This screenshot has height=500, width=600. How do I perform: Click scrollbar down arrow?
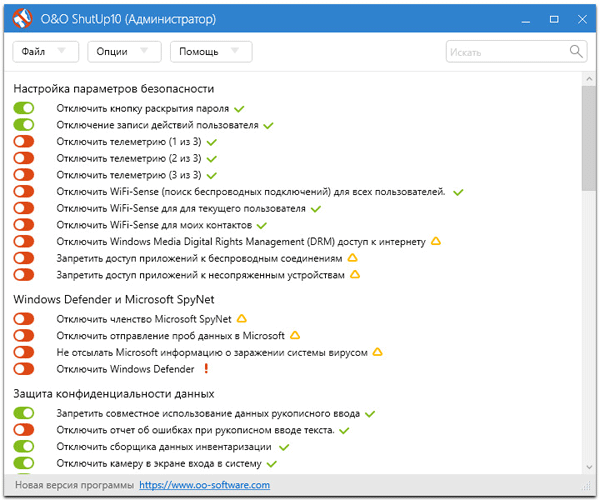click(x=589, y=467)
